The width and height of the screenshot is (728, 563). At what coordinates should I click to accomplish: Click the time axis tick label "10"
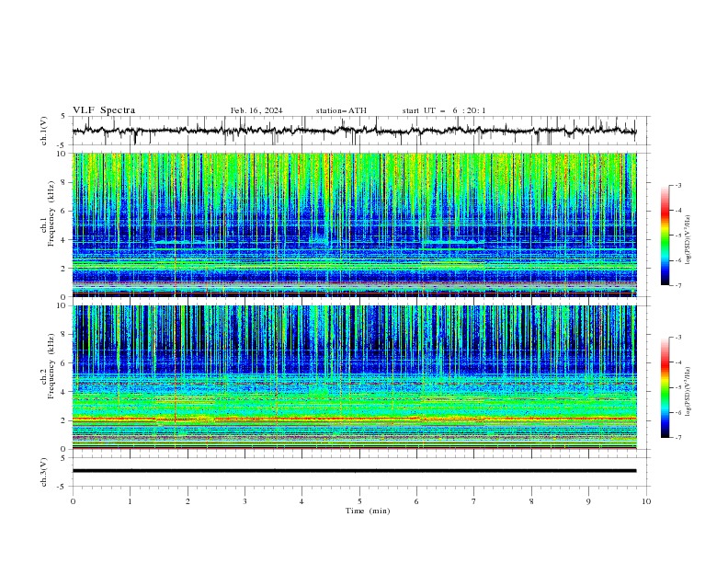[x=646, y=501]
